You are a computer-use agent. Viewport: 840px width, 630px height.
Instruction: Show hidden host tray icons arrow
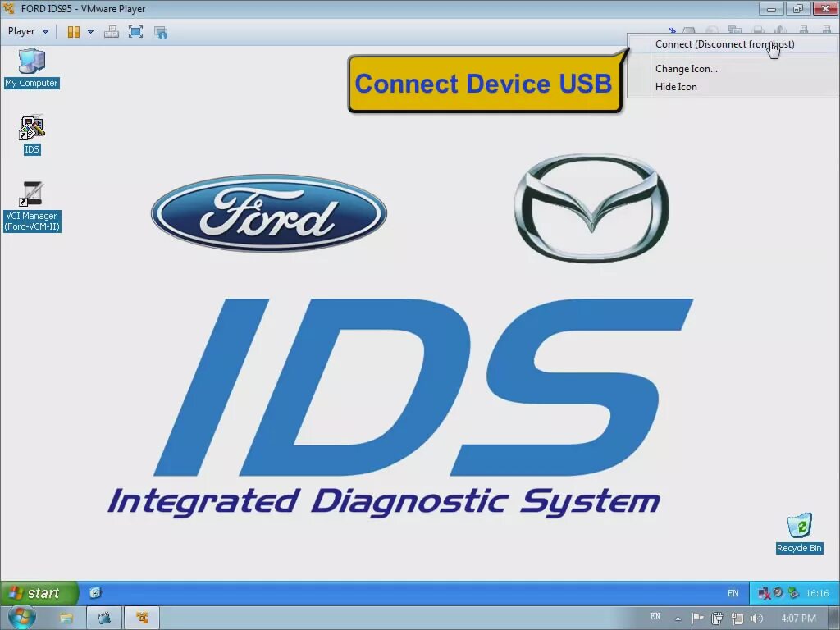tap(678, 619)
